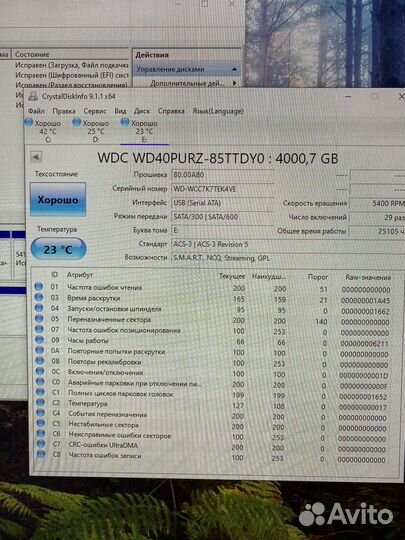Click Состояние column header in Disk Management
This screenshot has height=540, width=405.
pos(32,54)
